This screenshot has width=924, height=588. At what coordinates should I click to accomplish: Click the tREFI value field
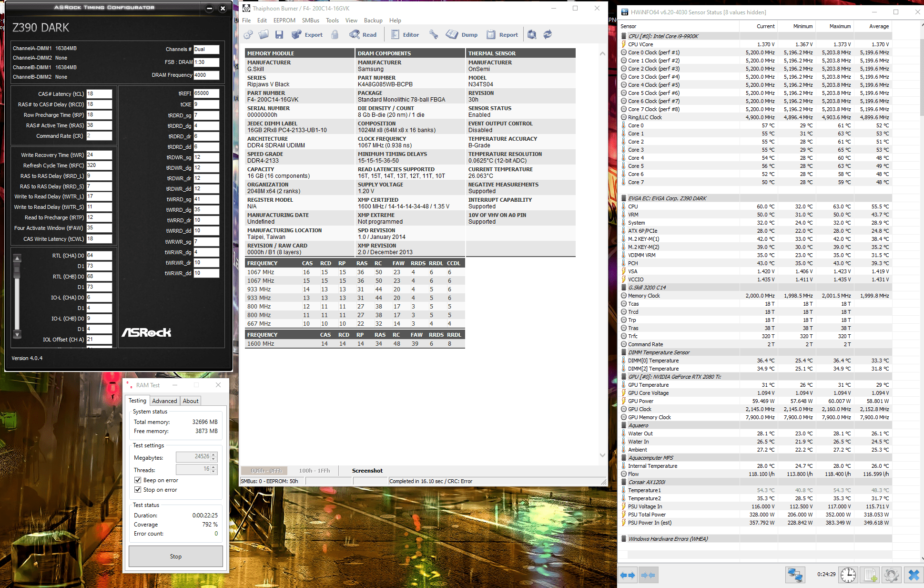click(x=206, y=93)
